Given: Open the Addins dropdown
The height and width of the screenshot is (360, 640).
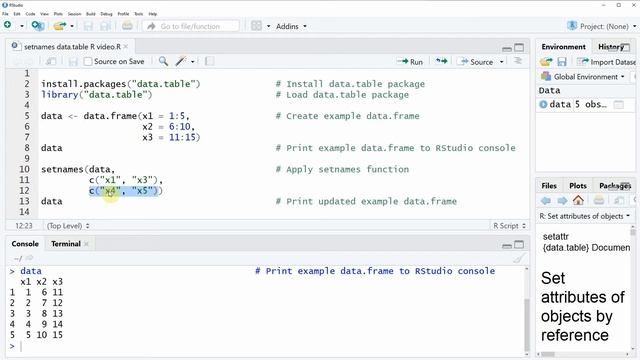Looking at the screenshot, I should (x=291, y=26).
